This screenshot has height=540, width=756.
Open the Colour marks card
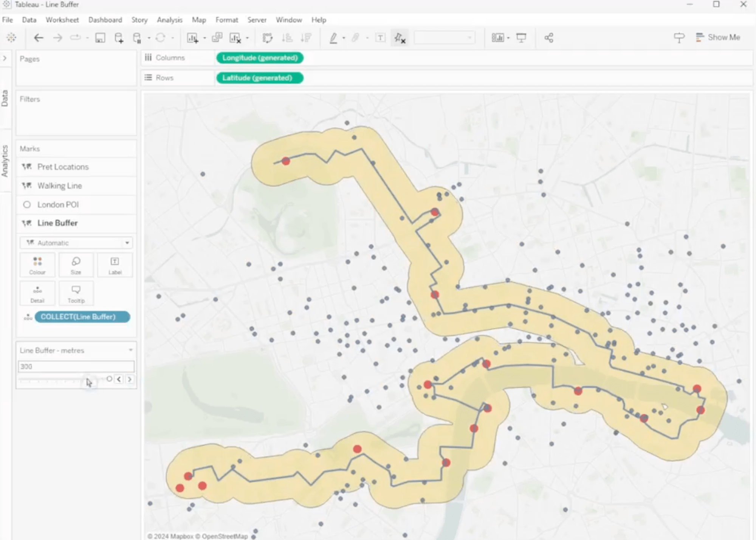tap(37, 265)
